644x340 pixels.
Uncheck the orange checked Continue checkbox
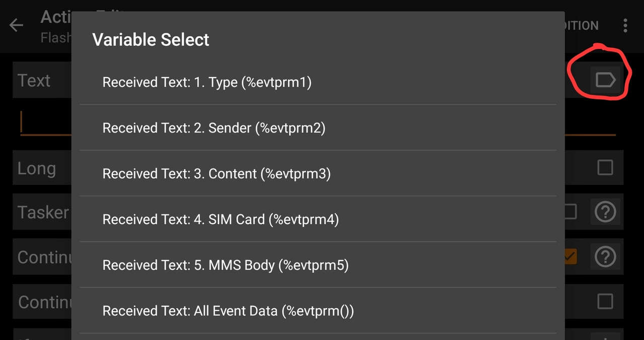click(570, 257)
